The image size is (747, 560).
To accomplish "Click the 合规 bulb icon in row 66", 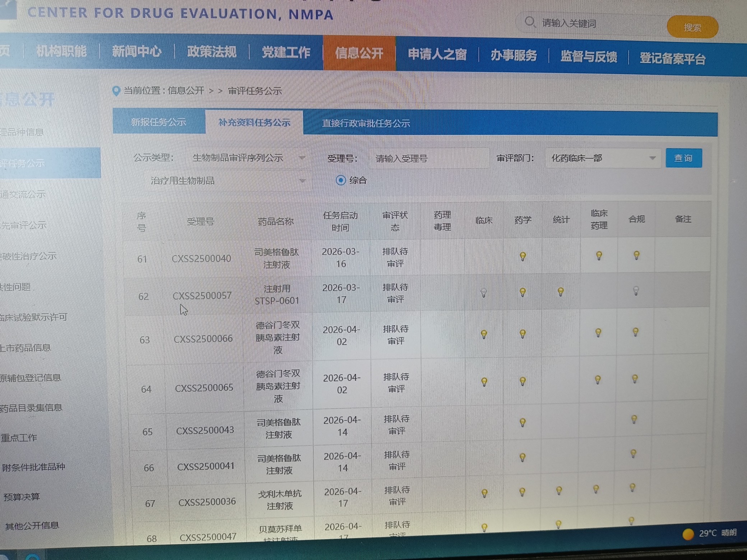I will click(634, 454).
